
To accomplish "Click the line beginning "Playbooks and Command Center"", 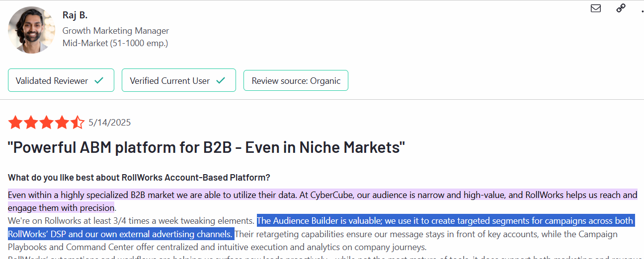I will coord(218,247).
